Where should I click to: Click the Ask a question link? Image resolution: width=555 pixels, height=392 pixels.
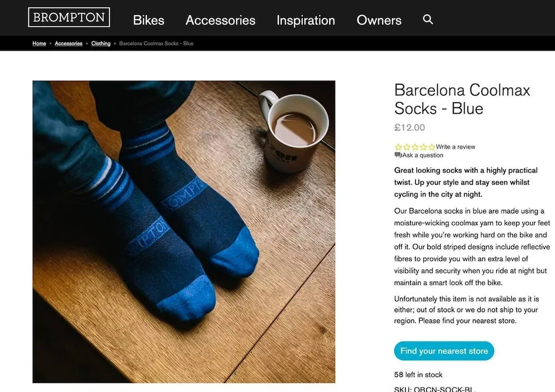(x=423, y=155)
